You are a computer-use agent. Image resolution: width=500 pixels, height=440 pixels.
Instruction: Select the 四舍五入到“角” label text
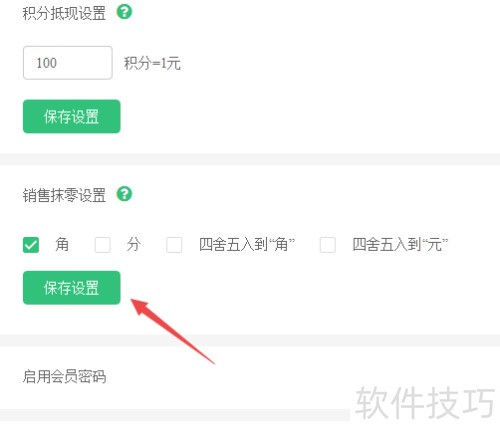(247, 245)
